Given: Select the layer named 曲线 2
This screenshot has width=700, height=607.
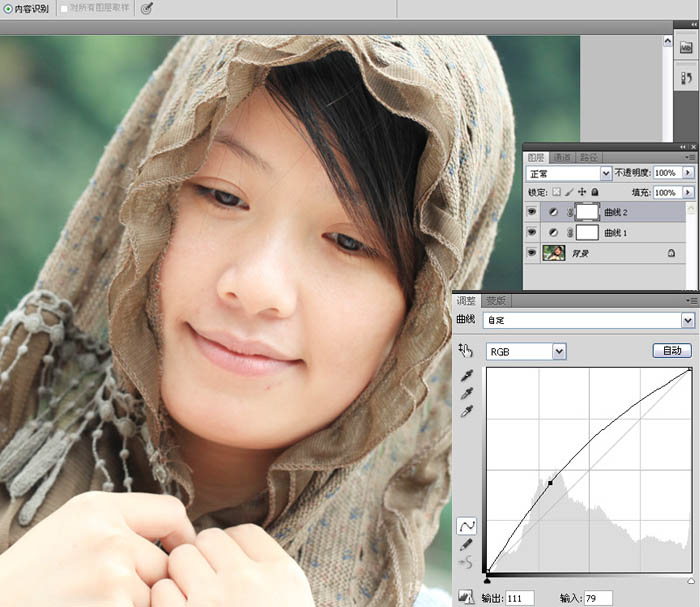Looking at the screenshot, I should click(x=605, y=212).
